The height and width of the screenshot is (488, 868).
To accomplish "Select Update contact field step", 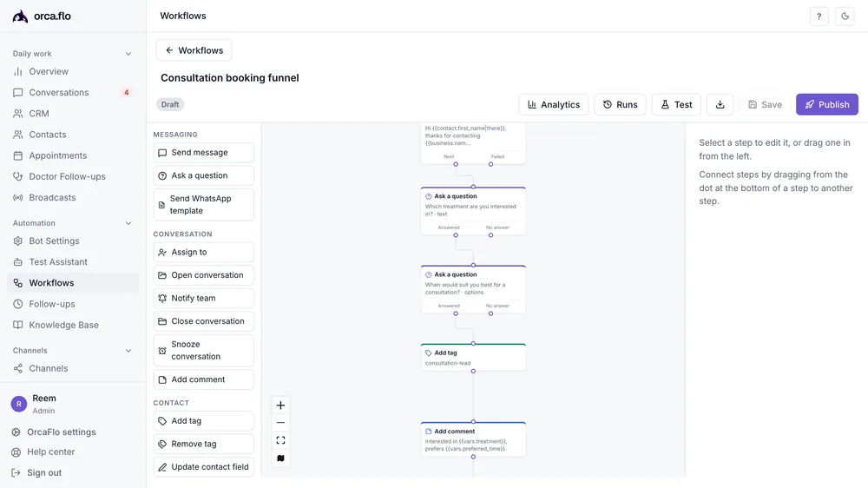I will point(204,467).
